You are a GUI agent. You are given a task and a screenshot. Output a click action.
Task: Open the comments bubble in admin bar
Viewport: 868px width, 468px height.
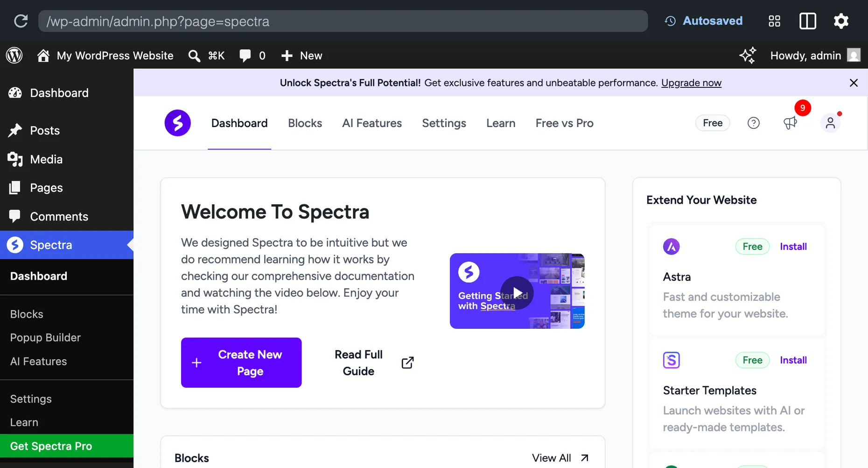pos(245,56)
